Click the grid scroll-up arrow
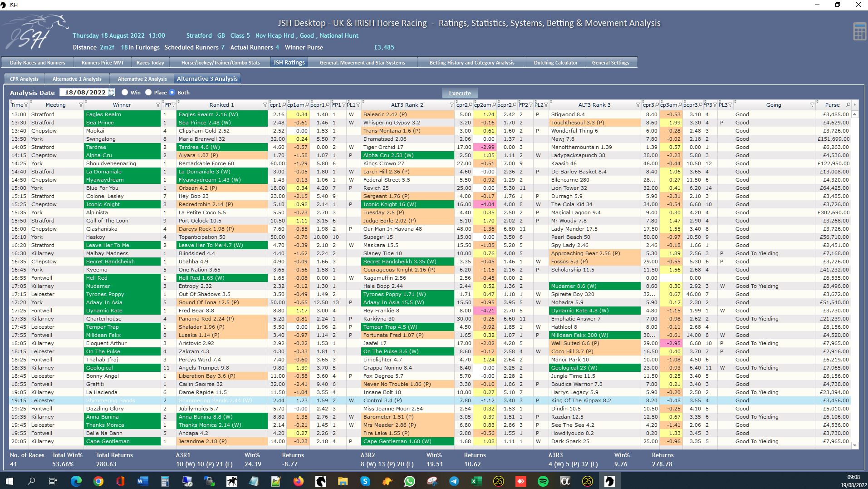The image size is (868, 489). [x=855, y=114]
